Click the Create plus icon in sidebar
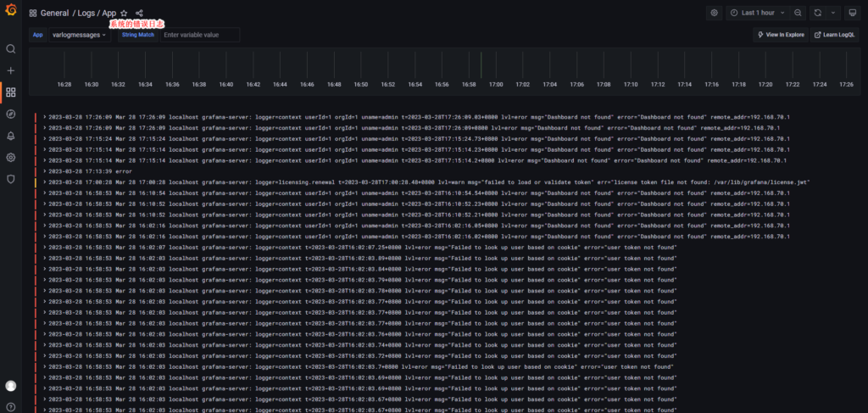The height and width of the screenshot is (413, 868). pos(10,70)
